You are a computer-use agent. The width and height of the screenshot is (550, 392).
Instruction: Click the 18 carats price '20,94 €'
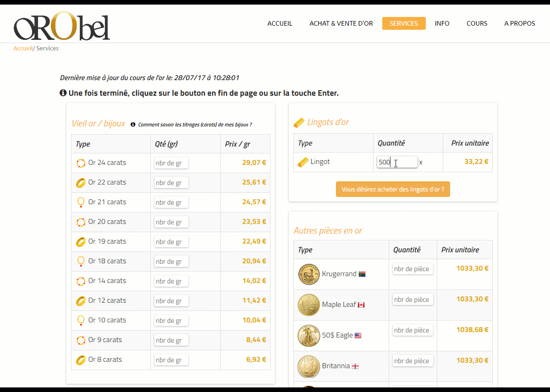[x=254, y=261]
